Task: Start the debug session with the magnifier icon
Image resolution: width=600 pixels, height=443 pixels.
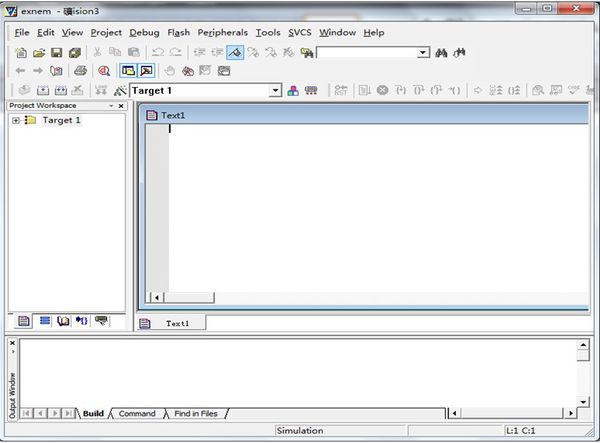Action: 104,70
